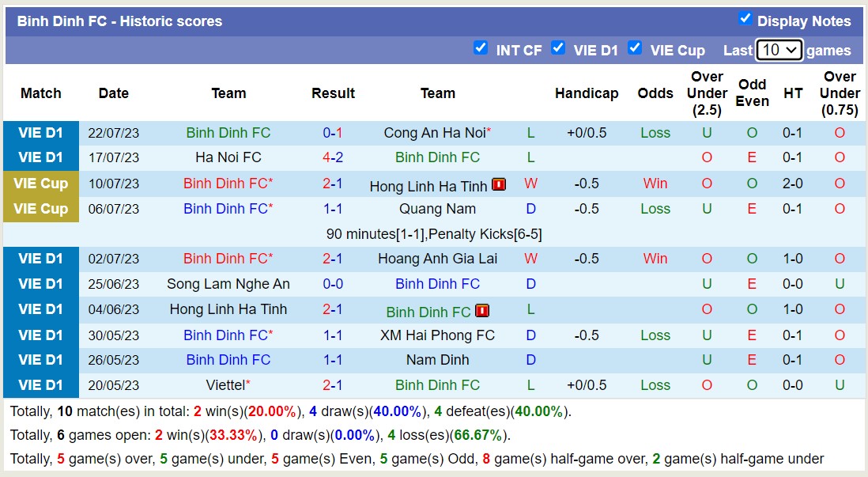Select Hoang Anh Gia Lai team link
The image size is (868, 477).
click(x=437, y=259)
